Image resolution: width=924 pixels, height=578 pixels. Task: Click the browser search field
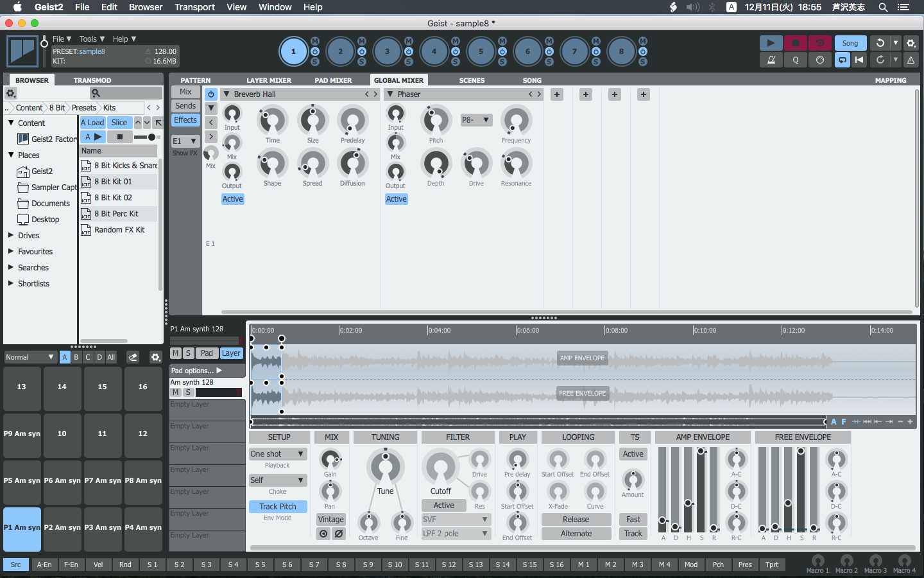(x=126, y=93)
